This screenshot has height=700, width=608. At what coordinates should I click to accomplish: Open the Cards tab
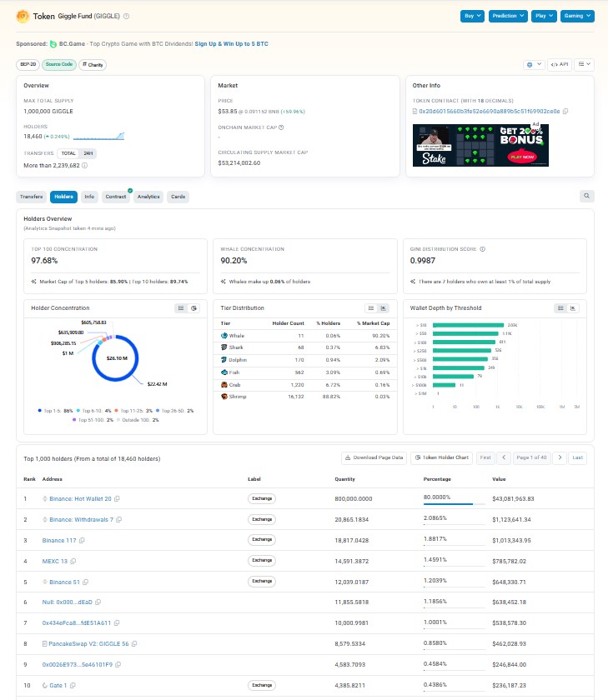[x=178, y=197]
